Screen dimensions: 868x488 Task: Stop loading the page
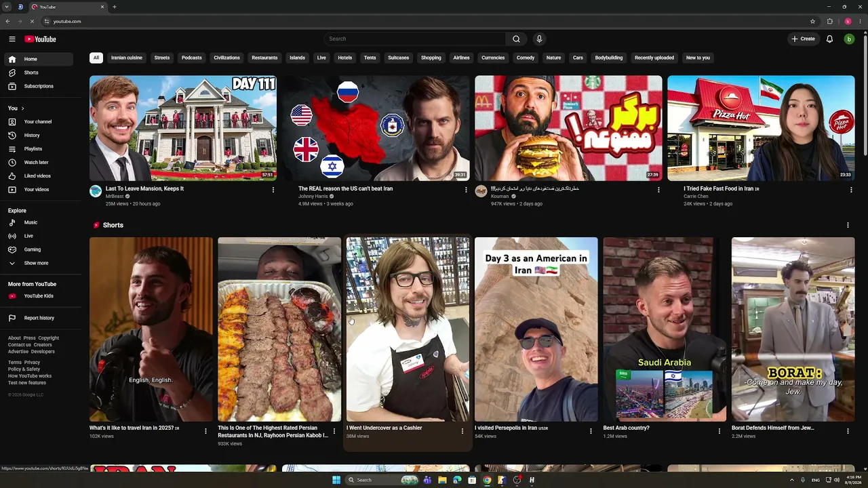point(31,21)
